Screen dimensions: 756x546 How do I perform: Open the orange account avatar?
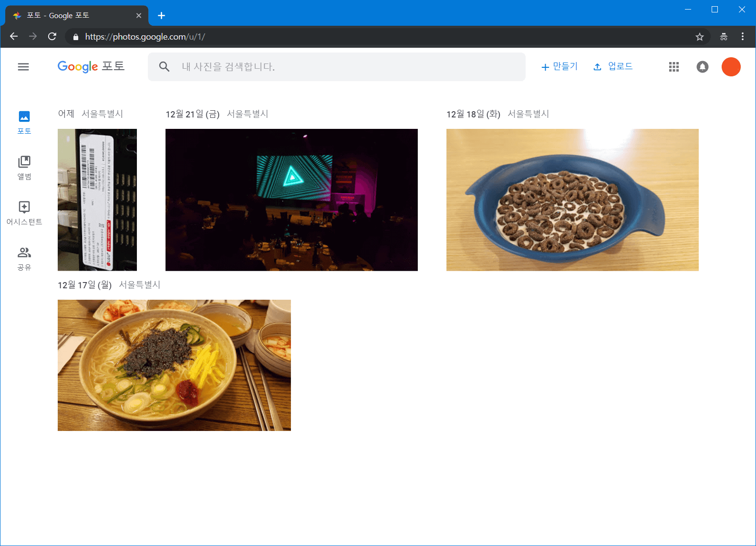[x=731, y=67]
